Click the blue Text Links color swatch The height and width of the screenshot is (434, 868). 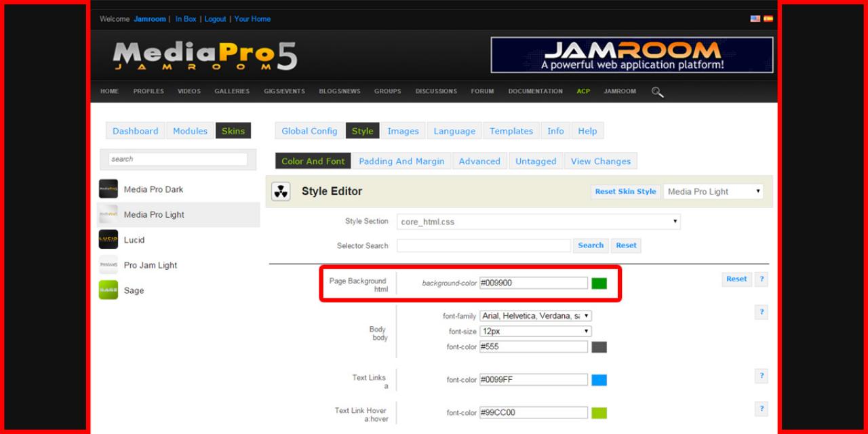coord(599,380)
